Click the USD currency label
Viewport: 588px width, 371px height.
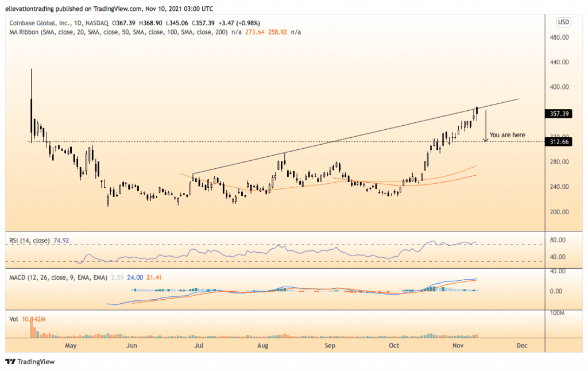pos(563,22)
